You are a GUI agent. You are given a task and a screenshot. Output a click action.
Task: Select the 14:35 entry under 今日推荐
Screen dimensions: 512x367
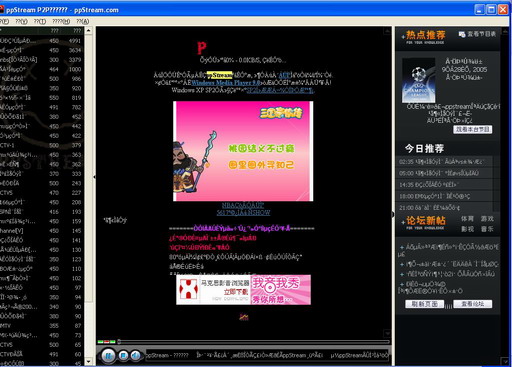pyautogui.click(x=444, y=184)
